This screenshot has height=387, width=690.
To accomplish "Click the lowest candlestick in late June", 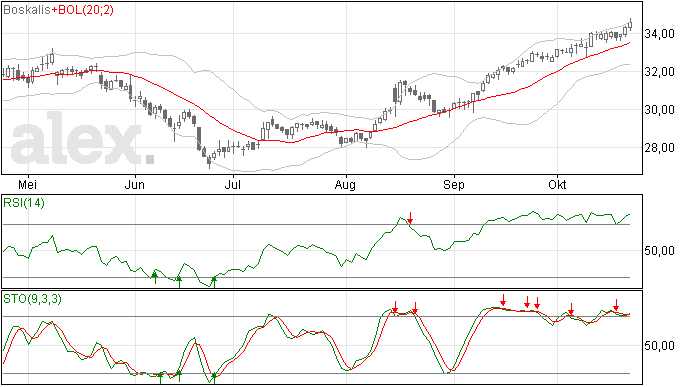I will (x=209, y=163).
